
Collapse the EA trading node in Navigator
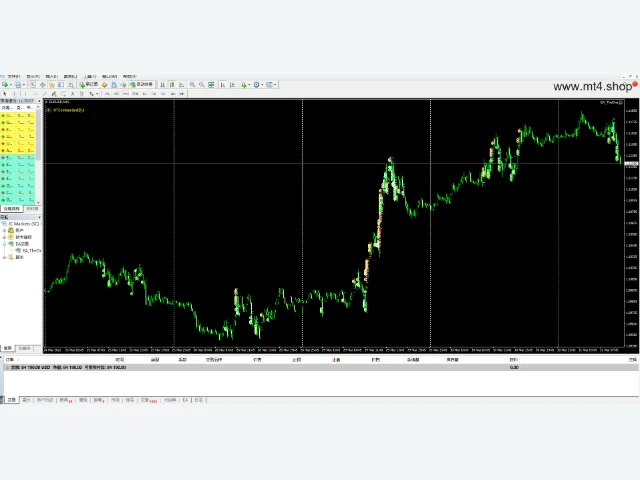coord(4,244)
